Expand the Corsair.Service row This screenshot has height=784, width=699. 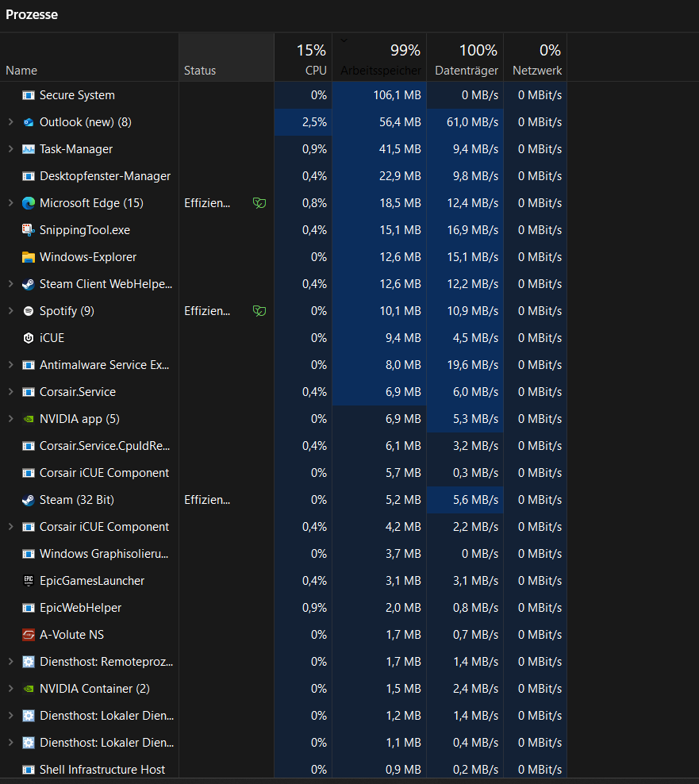tap(10, 392)
